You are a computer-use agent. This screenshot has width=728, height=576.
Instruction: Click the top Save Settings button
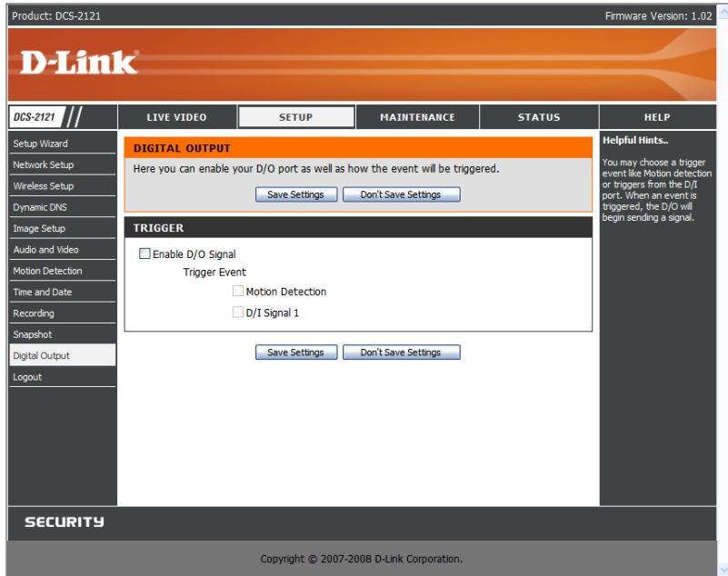click(296, 194)
